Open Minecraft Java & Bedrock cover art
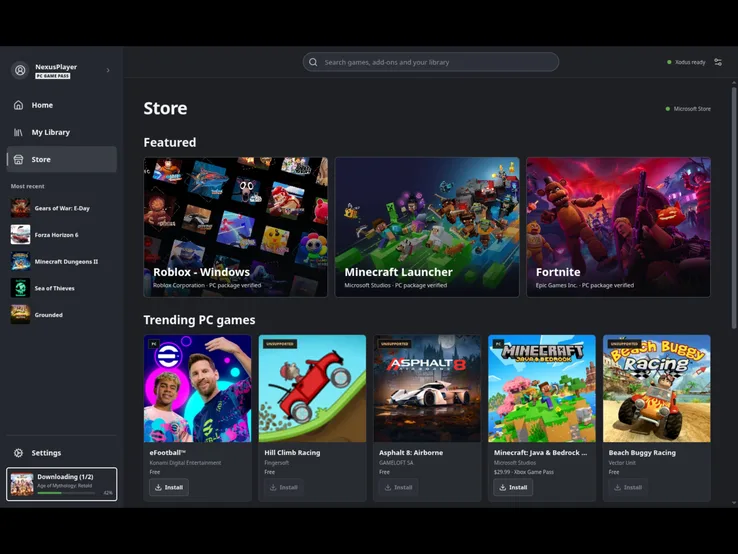 click(x=542, y=388)
